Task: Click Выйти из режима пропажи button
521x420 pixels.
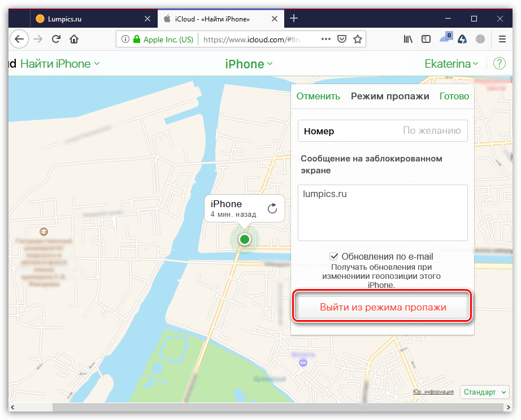Action: [x=383, y=307]
